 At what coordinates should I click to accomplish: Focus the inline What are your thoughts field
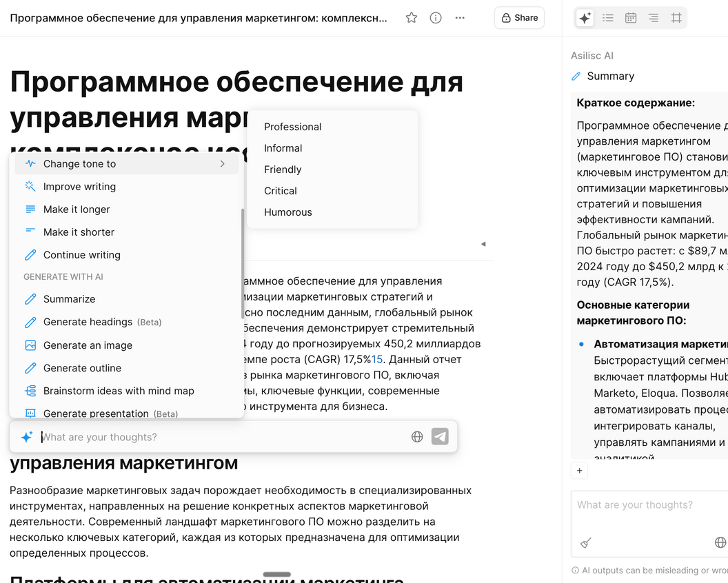tap(223, 437)
